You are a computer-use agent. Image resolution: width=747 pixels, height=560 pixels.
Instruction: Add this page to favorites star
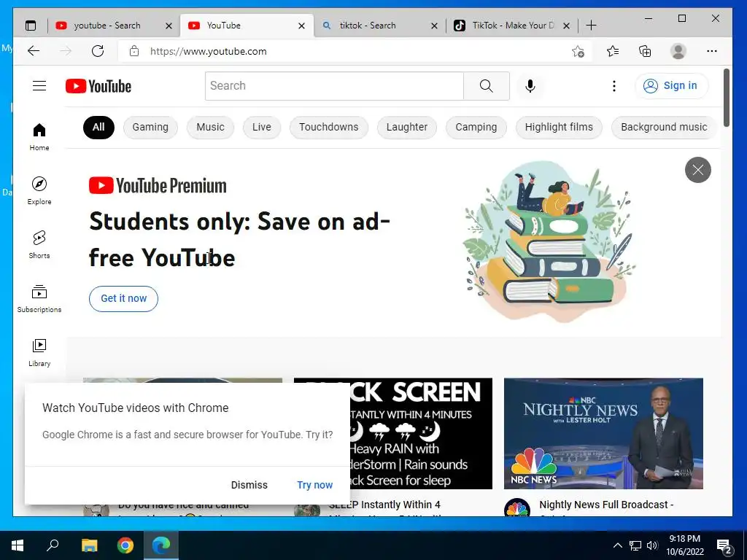pos(578,51)
